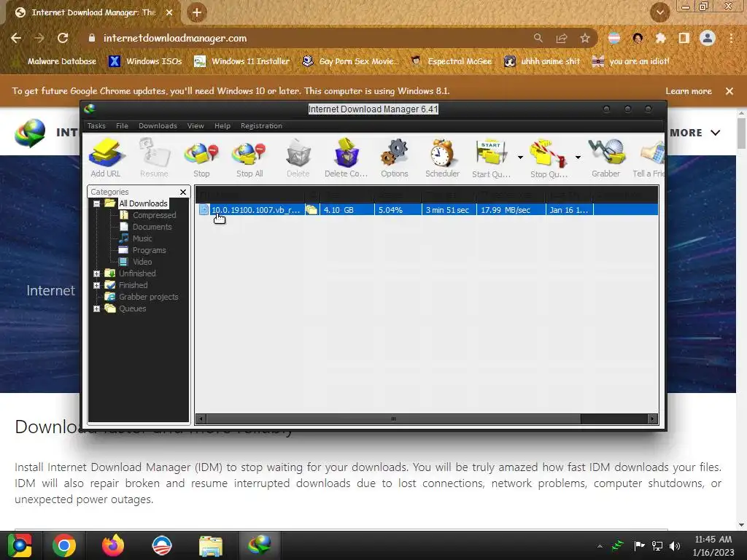
Task: Open the Help menu
Action: 222,125
